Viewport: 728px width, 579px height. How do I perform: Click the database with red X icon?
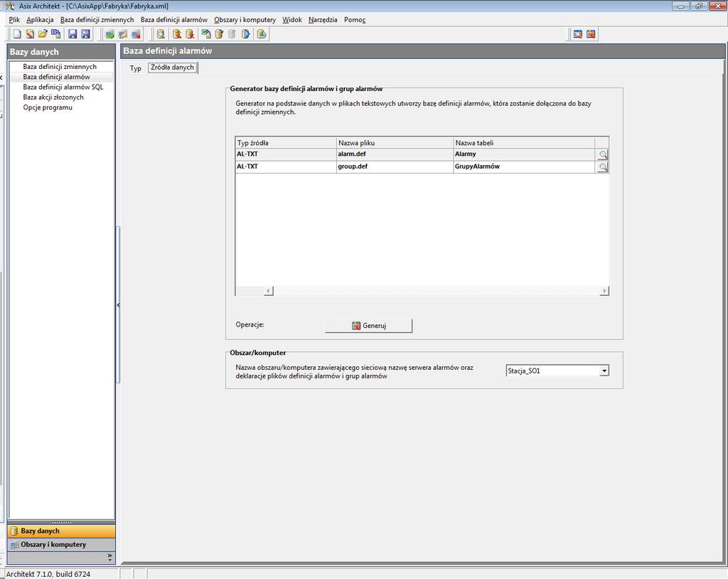pos(189,34)
